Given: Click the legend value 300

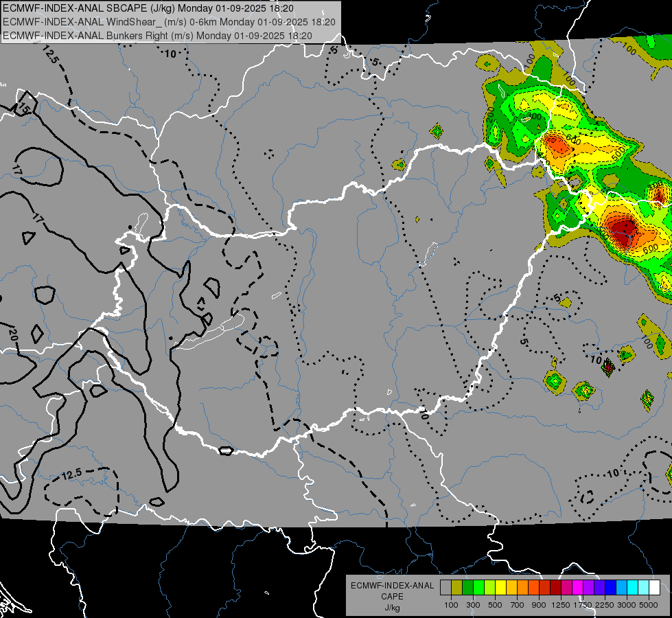Looking at the screenshot, I should click(x=473, y=605).
